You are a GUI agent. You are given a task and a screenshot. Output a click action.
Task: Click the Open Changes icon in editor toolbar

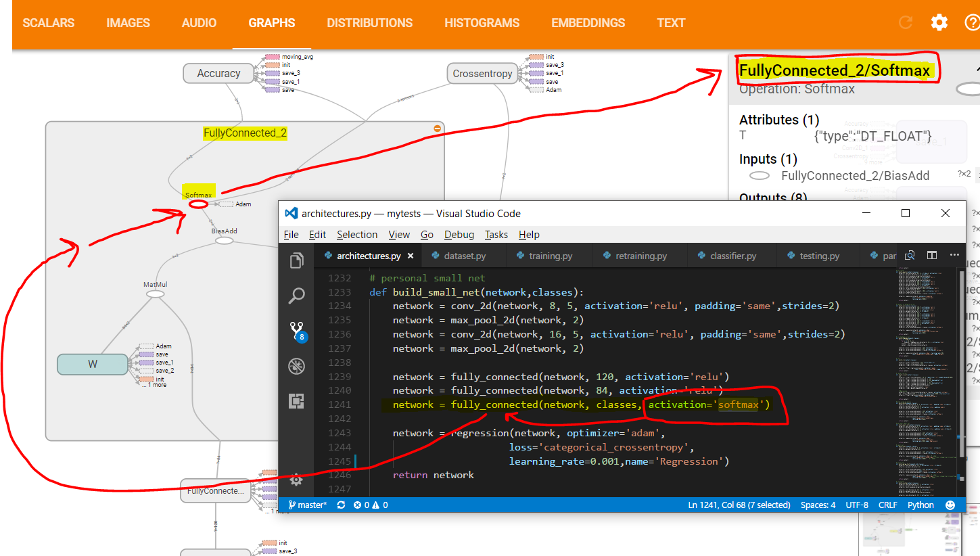[x=910, y=256]
